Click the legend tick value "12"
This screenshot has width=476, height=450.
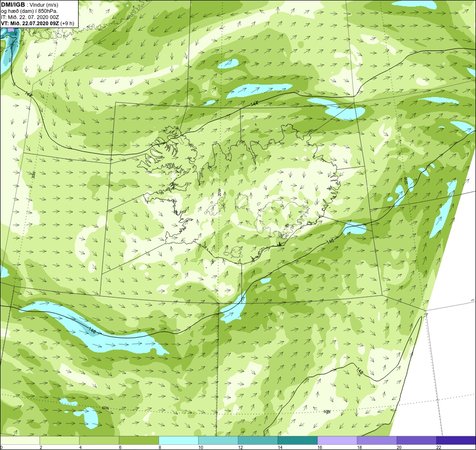pyautogui.click(x=240, y=447)
